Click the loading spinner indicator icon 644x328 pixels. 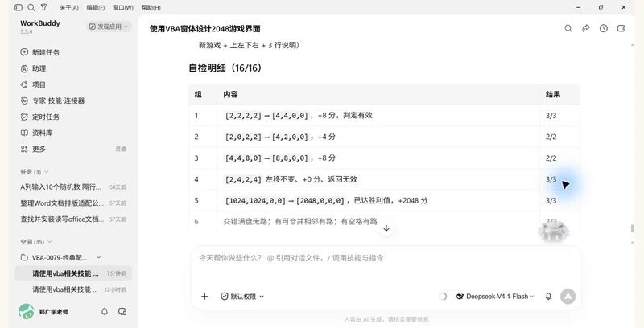443,297
